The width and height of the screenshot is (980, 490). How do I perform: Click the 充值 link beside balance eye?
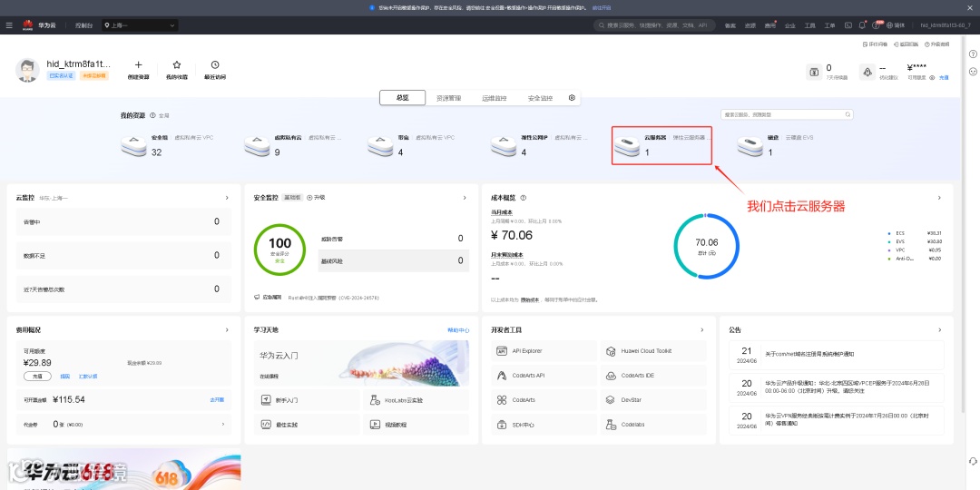pos(944,77)
